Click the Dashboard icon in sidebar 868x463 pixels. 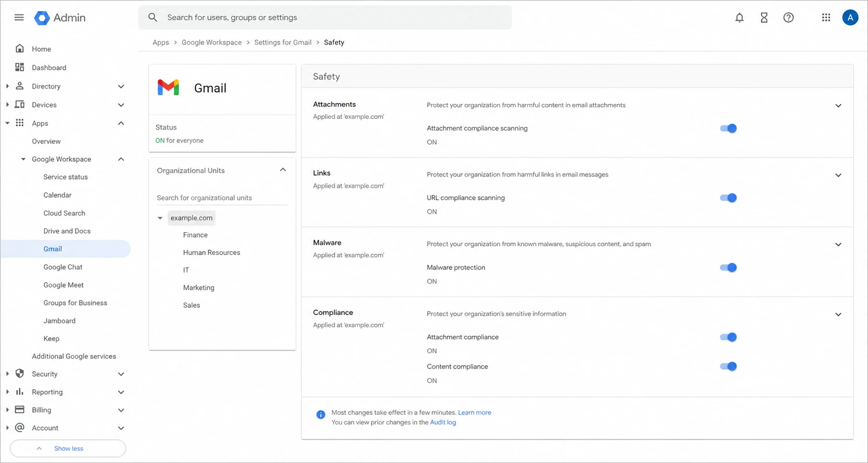[x=20, y=67]
